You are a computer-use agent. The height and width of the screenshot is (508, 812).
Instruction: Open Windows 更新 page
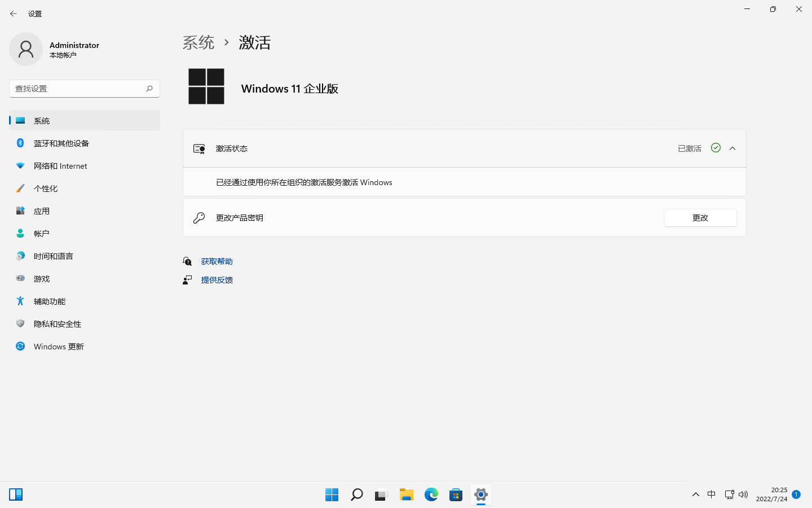coord(85,347)
